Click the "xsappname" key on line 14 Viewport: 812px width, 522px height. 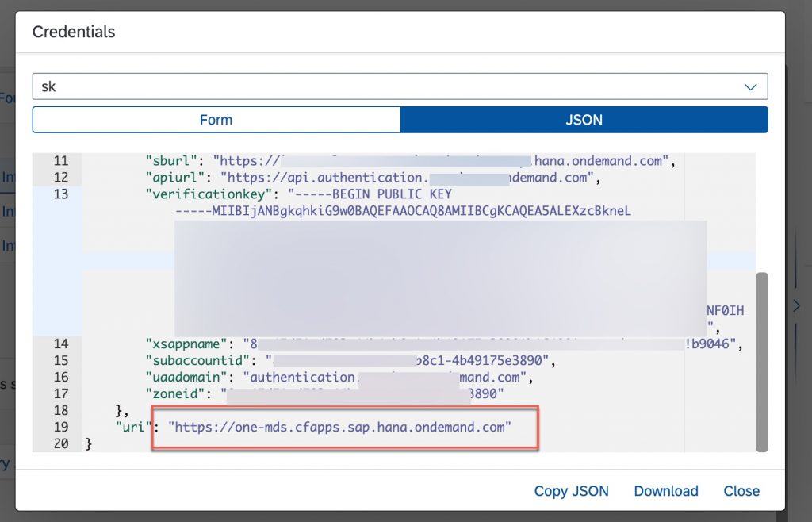pos(186,344)
